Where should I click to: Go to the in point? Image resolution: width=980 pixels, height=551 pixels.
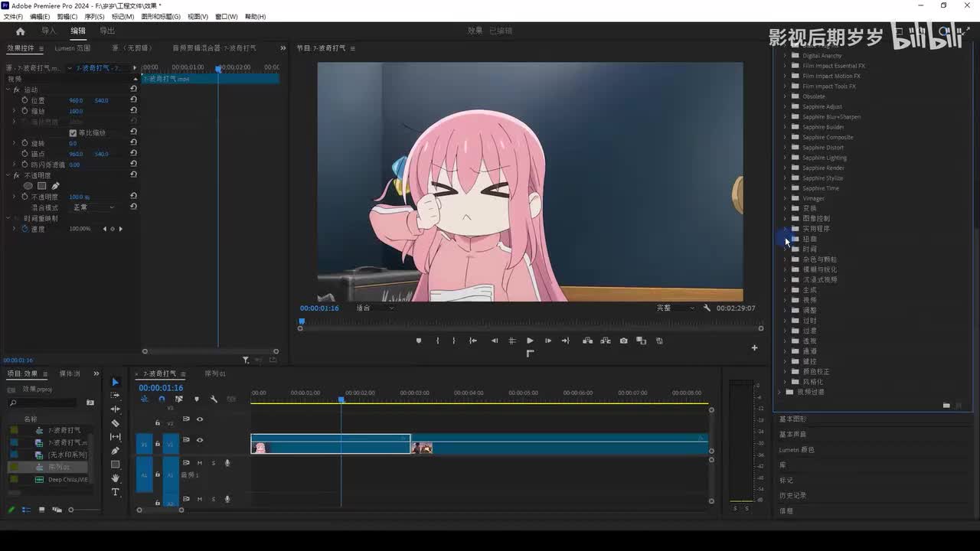point(473,341)
